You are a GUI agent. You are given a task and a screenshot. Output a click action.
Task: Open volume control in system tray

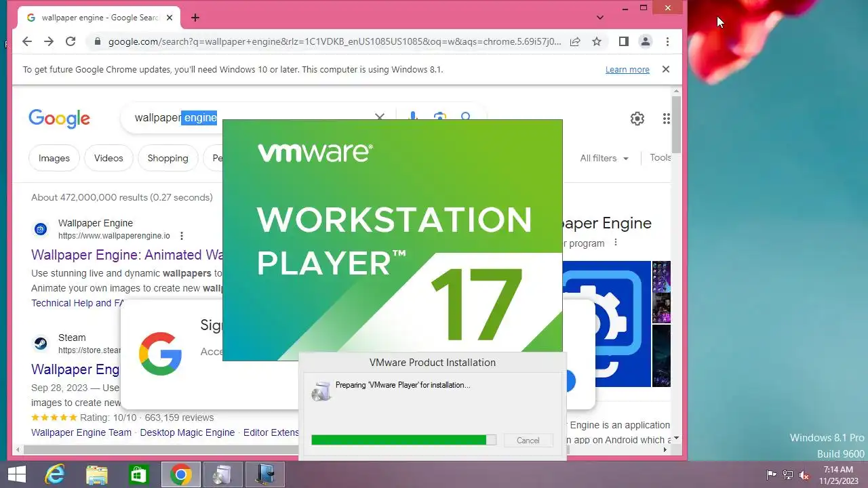tap(804, 475)
